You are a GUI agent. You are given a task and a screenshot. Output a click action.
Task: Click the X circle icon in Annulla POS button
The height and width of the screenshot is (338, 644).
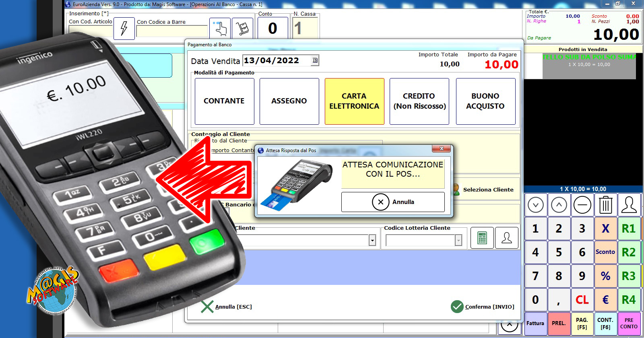pos(380,202)
